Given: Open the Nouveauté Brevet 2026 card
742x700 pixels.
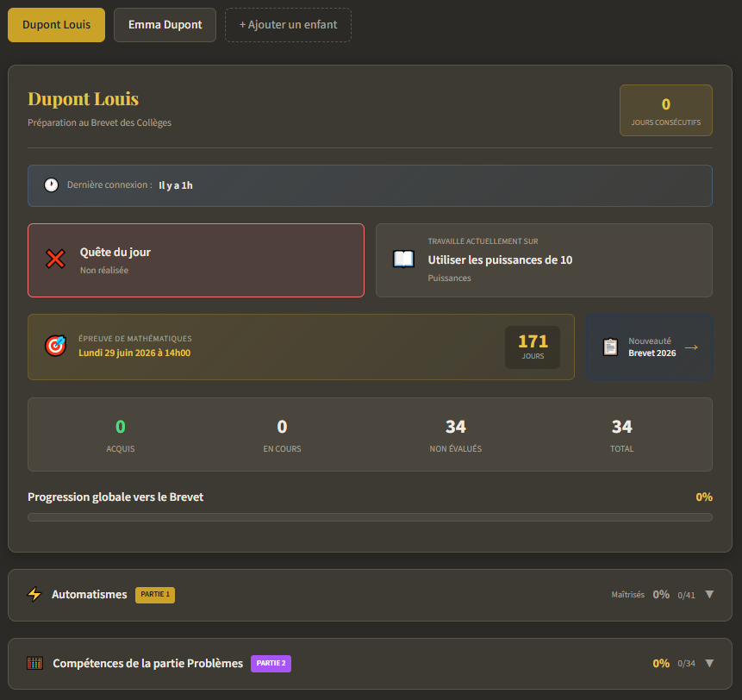Looking at the screenshot, I should [650, 347].
